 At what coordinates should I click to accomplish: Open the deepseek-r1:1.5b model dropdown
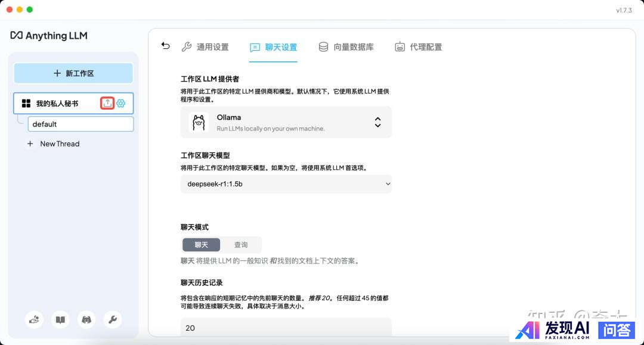coord(286,184)
